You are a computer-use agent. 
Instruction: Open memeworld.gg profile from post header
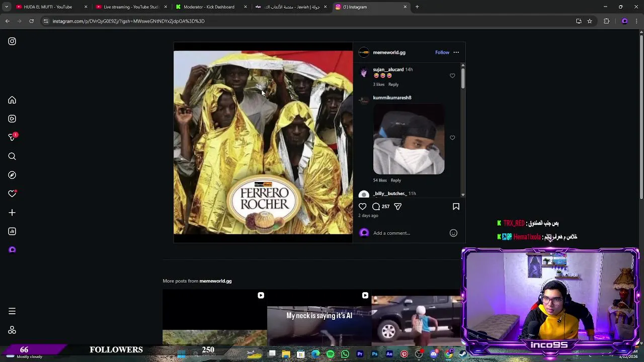point(389,52)
